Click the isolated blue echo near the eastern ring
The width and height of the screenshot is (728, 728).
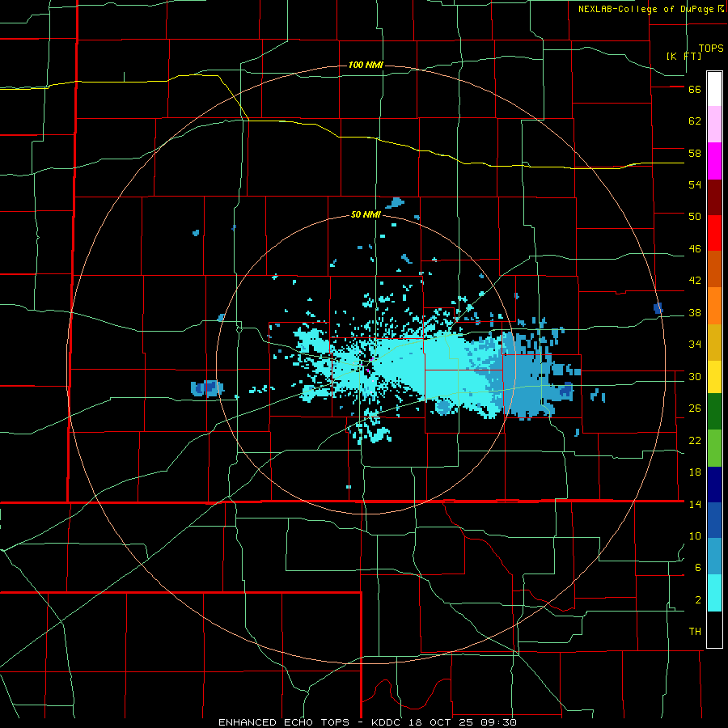click(x=658, y=308)
